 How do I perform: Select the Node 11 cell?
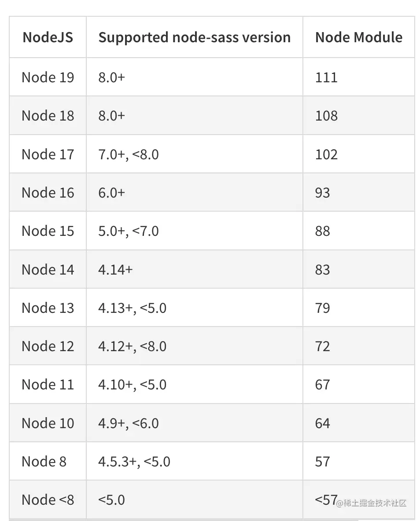tap(48, 385)
